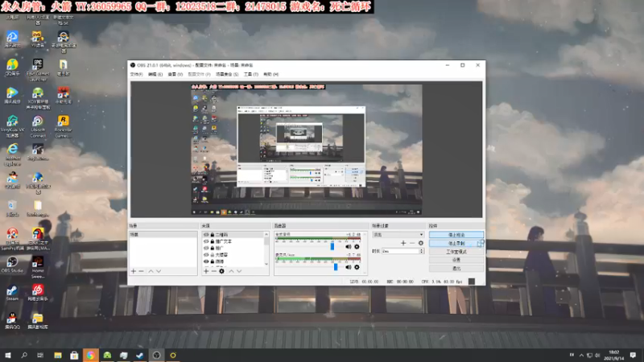Open File Explorer from the taskbar
The height and width of the screenshot is (362, 644).
tap(58, 355)
